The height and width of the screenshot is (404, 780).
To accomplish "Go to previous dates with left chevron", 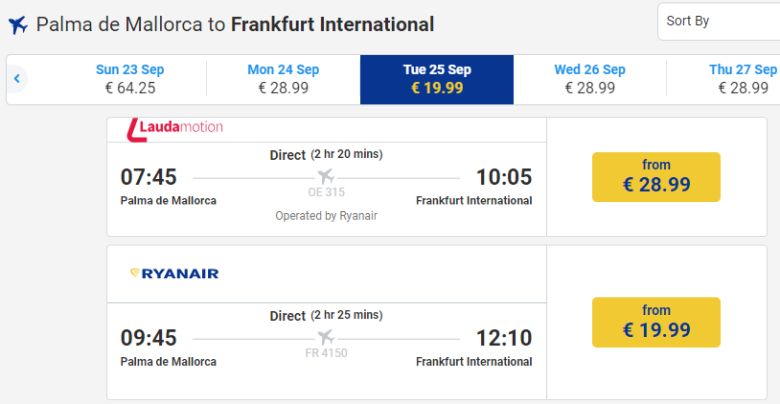I will (17, 79).
